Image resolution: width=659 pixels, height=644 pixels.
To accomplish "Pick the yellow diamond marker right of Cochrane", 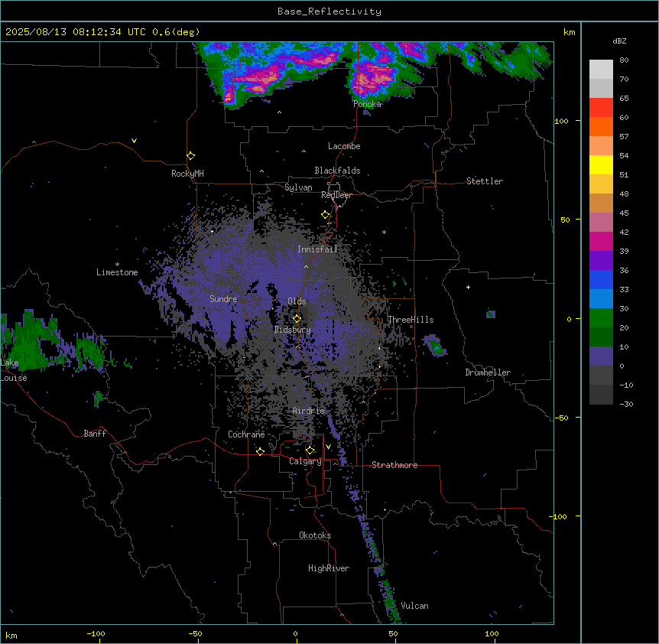I will 260,451.
